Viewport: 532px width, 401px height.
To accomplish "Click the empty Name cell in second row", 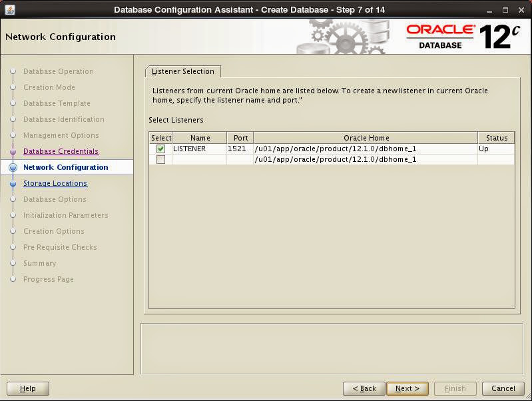I will click(x=200, y=160).
